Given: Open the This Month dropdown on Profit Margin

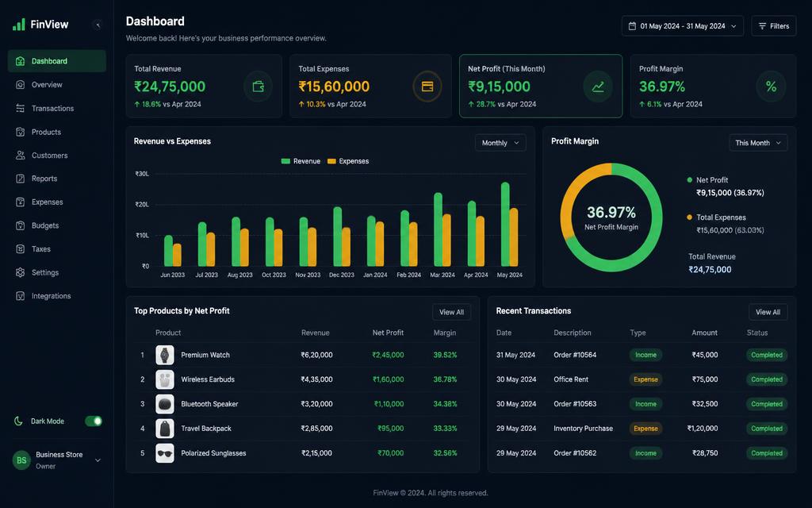Looking at the screenshot, I should 758,143.
